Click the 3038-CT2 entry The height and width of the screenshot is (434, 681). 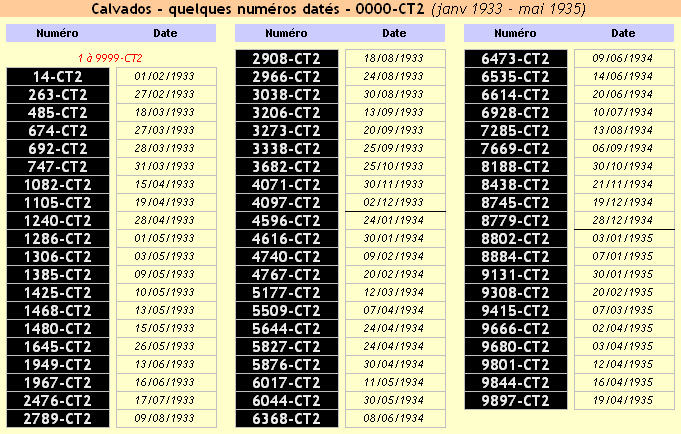(x=287, y=95)
